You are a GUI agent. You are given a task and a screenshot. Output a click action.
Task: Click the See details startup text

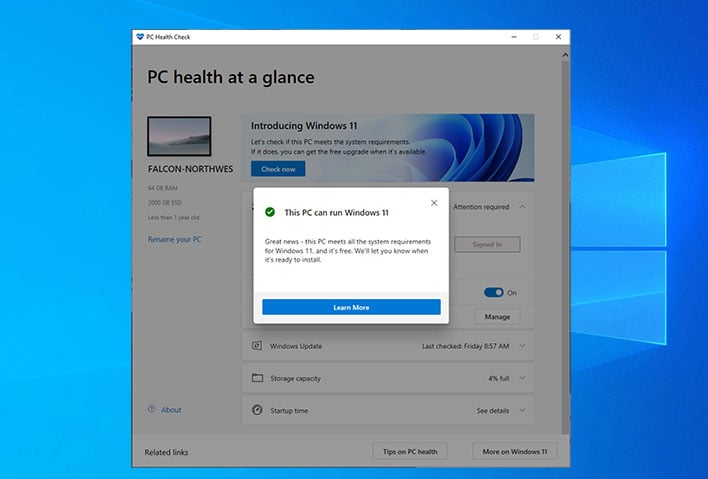[493, 411]
